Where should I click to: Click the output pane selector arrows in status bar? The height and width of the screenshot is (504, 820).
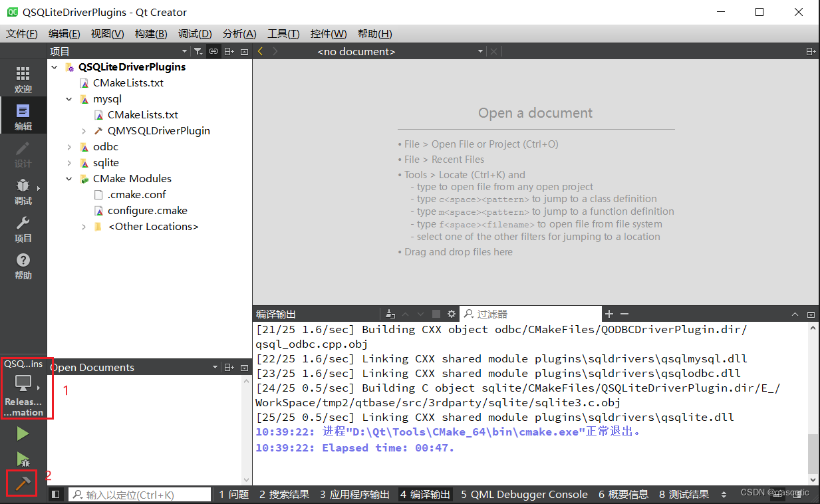pos(724,495)
